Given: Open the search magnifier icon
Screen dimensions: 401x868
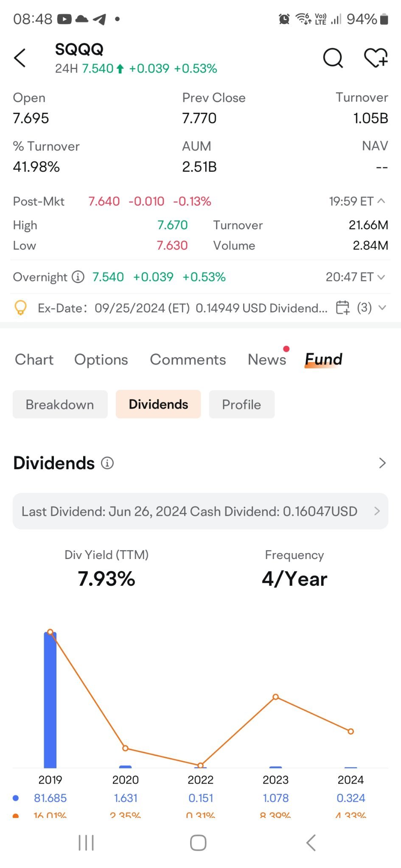Looking at the screenshot, I should (333, 58).
